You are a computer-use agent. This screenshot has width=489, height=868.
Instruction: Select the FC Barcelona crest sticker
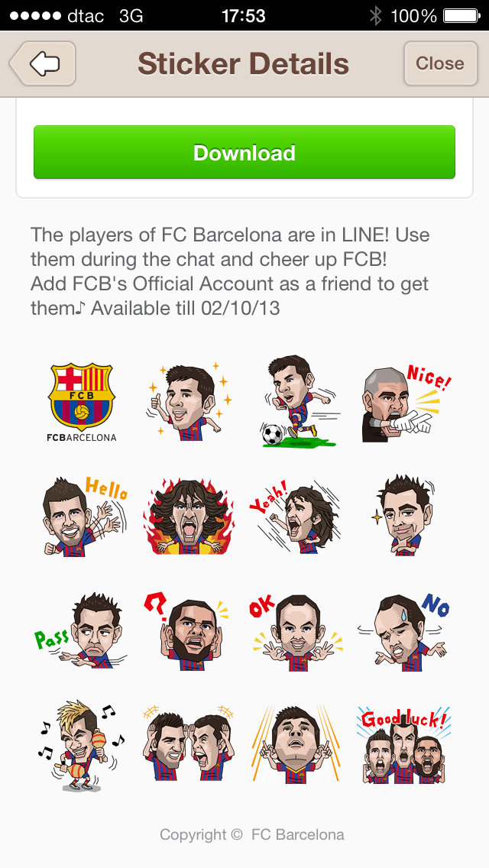click(82, 402)
